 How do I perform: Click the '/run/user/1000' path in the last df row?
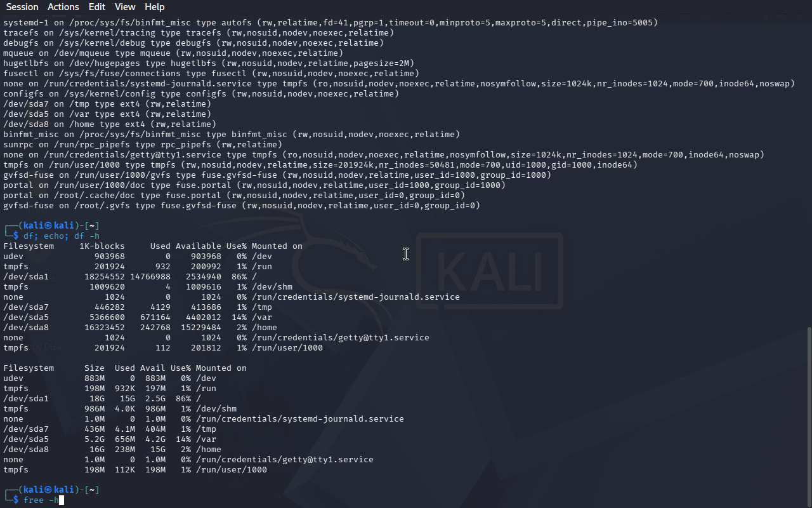pyautogui.click(x=232, y=470)
